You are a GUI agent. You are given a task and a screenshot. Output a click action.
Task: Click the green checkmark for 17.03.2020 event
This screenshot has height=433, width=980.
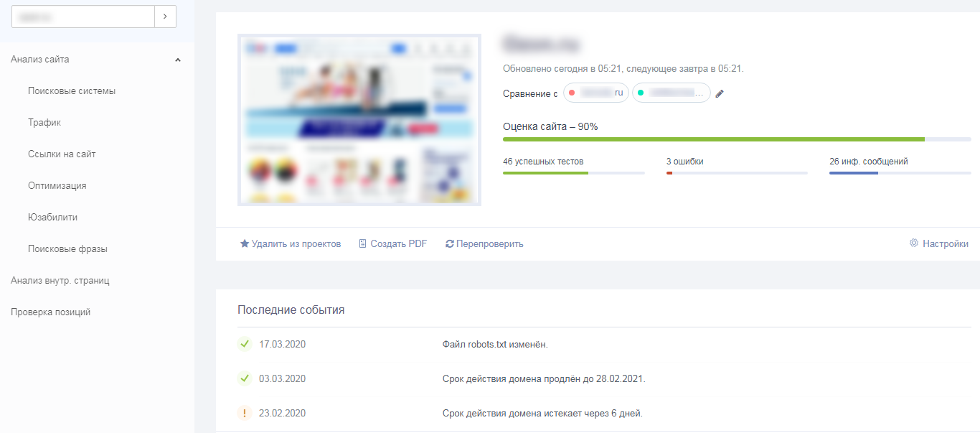pyautogui.click(x=244, y=344)
